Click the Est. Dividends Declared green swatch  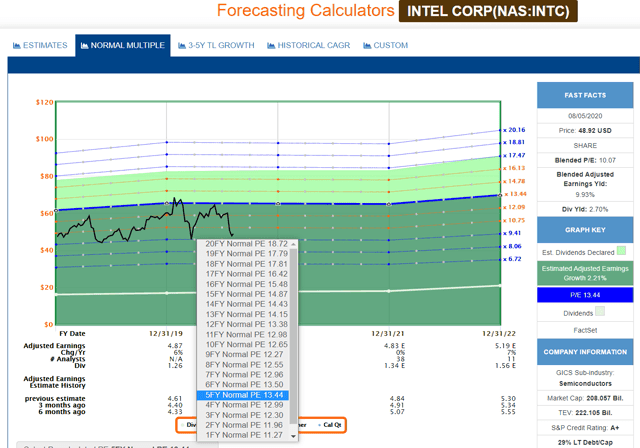(x=621, y=251)
